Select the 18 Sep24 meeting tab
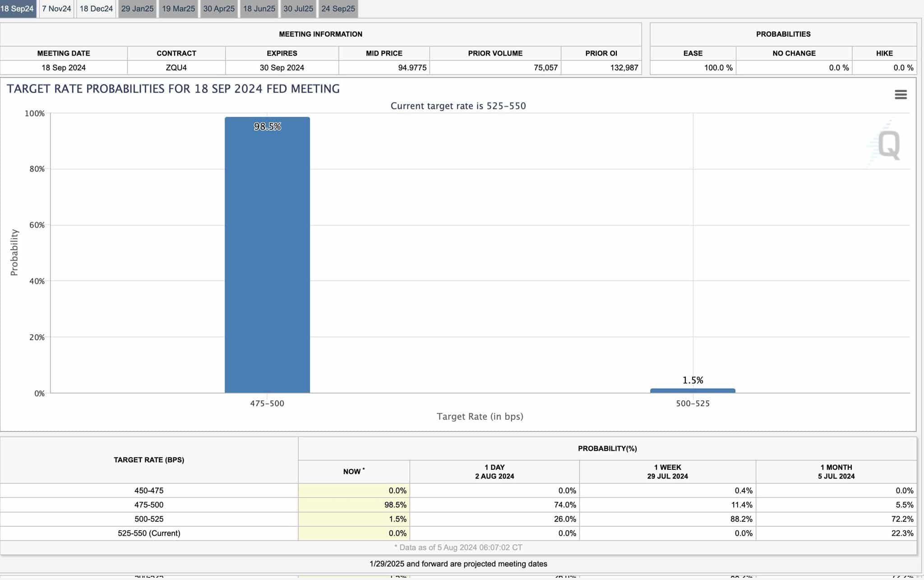 tap(18, 9)
